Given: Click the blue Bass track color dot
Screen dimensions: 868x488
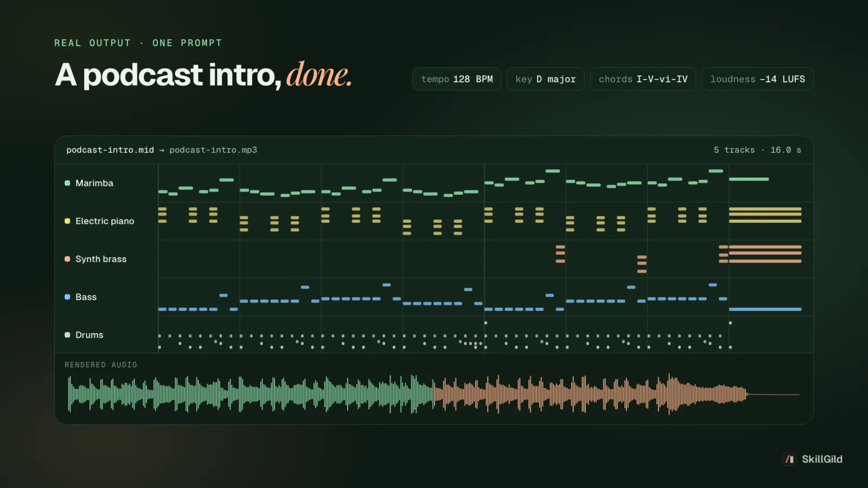Looking at the screenshot, I should point(67,297).
